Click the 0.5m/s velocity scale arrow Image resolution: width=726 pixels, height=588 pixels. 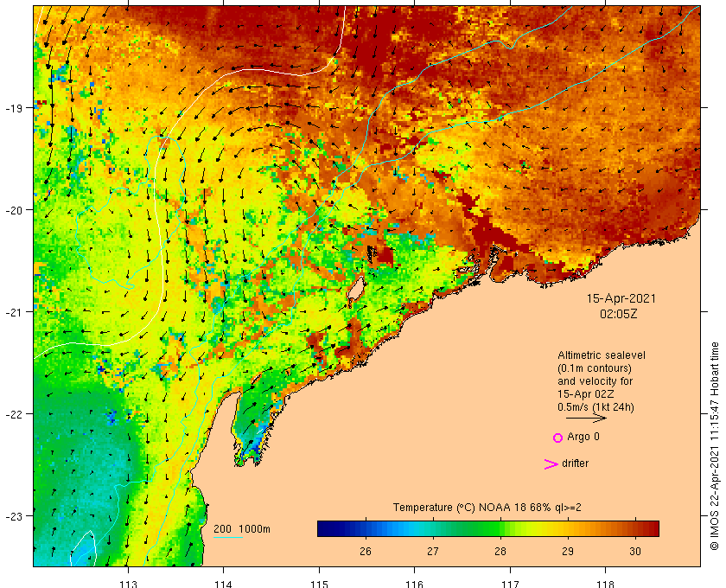pos(586,418)
